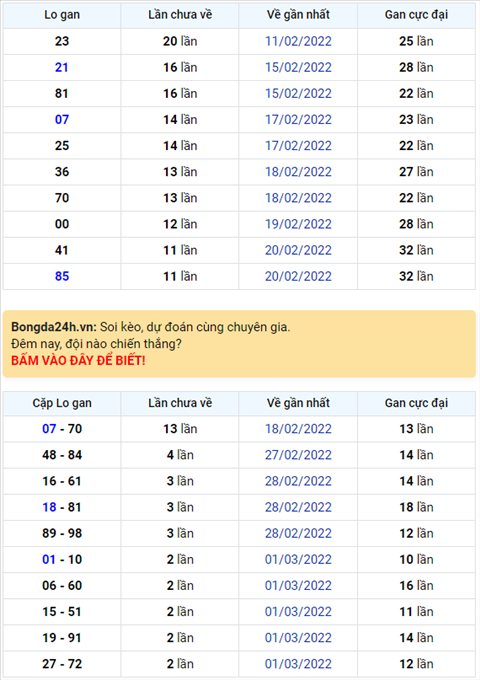Viewport: 480px width, 680px height.
Task: Open date 17/02/2022 in row 25
Action: 298,146
